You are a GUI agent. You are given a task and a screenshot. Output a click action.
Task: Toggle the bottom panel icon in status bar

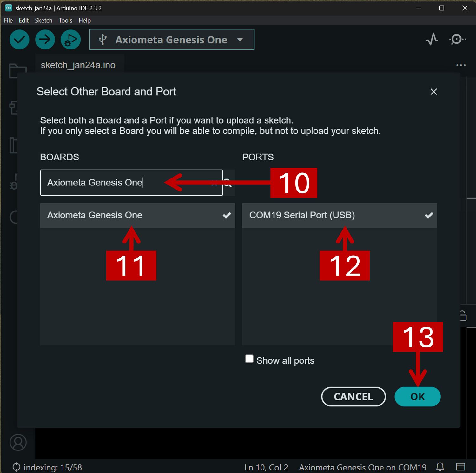click(460, 467)
